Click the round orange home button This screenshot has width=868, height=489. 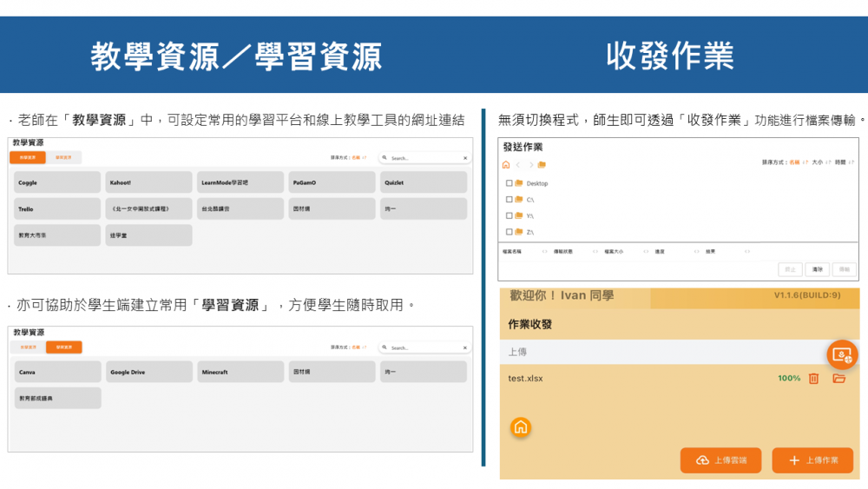click(x=520, y=426)
